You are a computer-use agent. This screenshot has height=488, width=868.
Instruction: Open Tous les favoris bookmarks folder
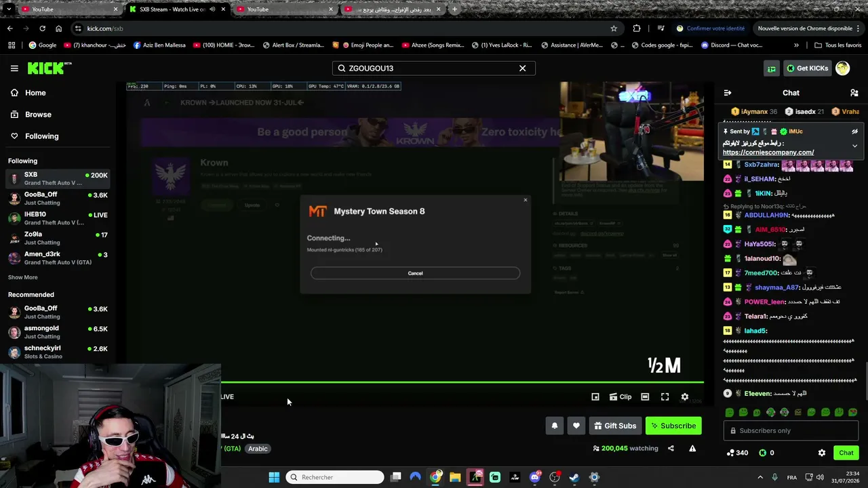point(838,45)
